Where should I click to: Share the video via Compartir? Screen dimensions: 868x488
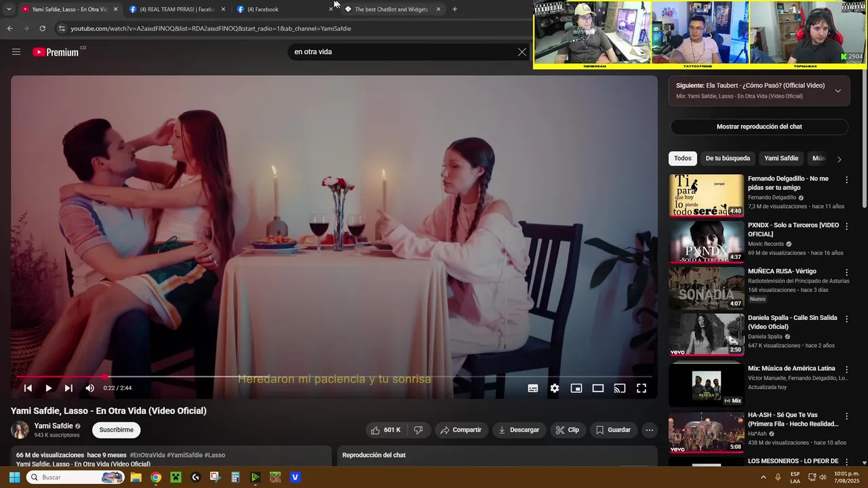[460, 430]
